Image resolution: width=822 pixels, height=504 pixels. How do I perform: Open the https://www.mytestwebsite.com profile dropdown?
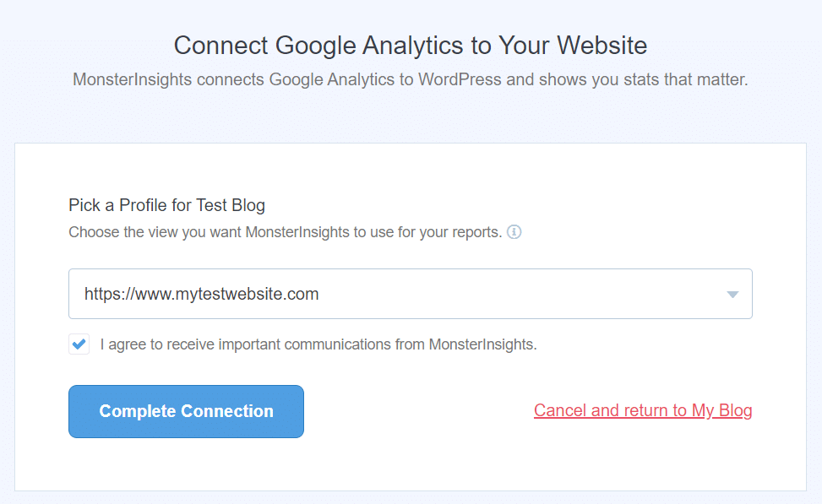pos(410,294)
